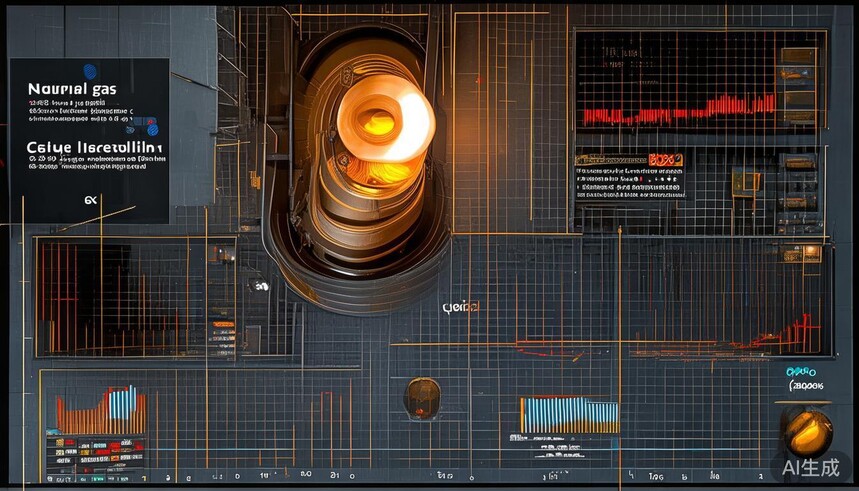
Task: Click the blue dot above Nourial gas
Action: pyautogui.click(x=90, y=71)
